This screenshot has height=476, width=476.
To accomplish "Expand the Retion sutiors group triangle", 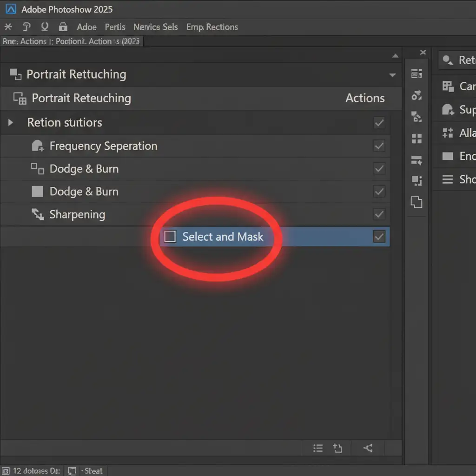I will [11, 123].
